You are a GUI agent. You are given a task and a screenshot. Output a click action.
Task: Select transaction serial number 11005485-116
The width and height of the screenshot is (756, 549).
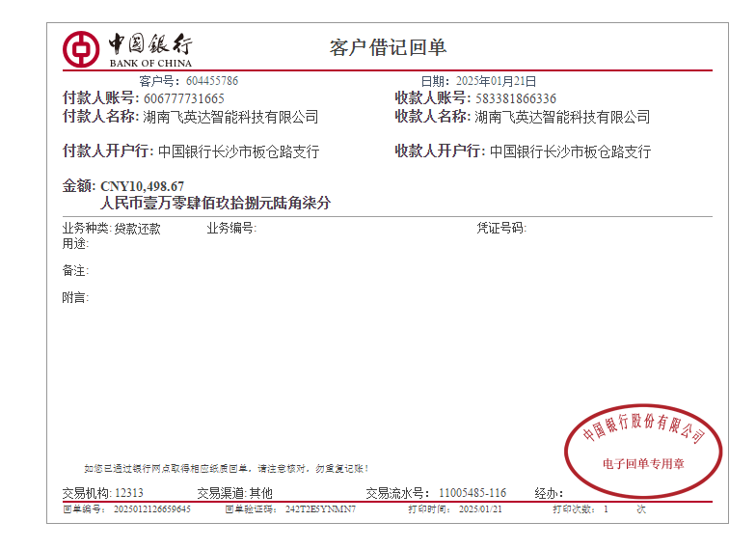472,493
